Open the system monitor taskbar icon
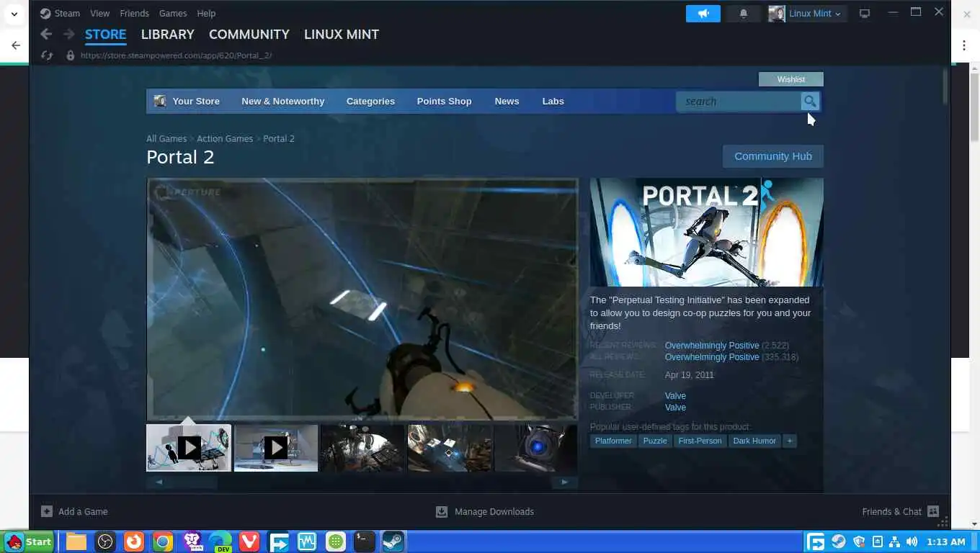Image resolution: width=980 pixels, height=553 pixels. (307, 541)
